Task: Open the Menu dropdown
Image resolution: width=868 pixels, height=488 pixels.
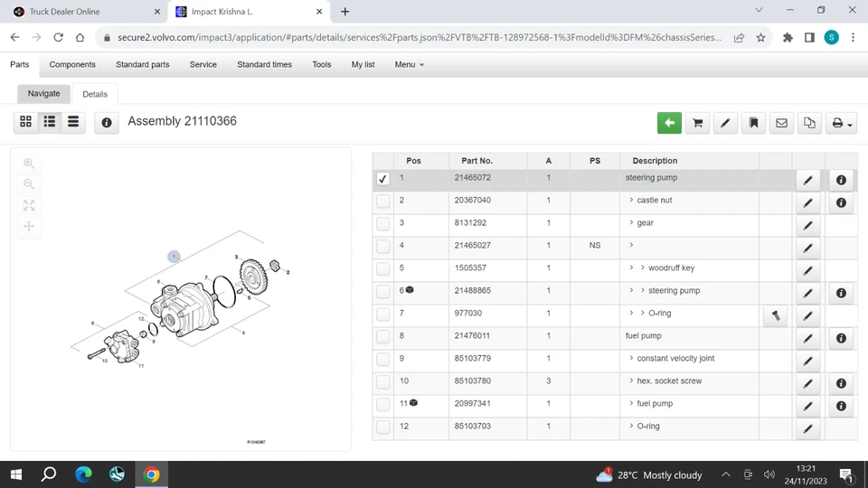Action: pyautogui.click(x=409, y=65)
